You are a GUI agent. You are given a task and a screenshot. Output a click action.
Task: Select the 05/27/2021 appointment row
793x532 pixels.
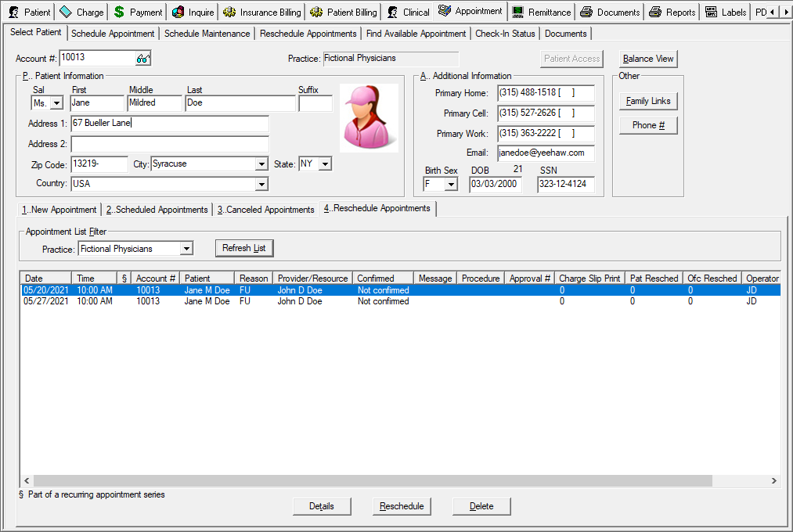[235, 301]
